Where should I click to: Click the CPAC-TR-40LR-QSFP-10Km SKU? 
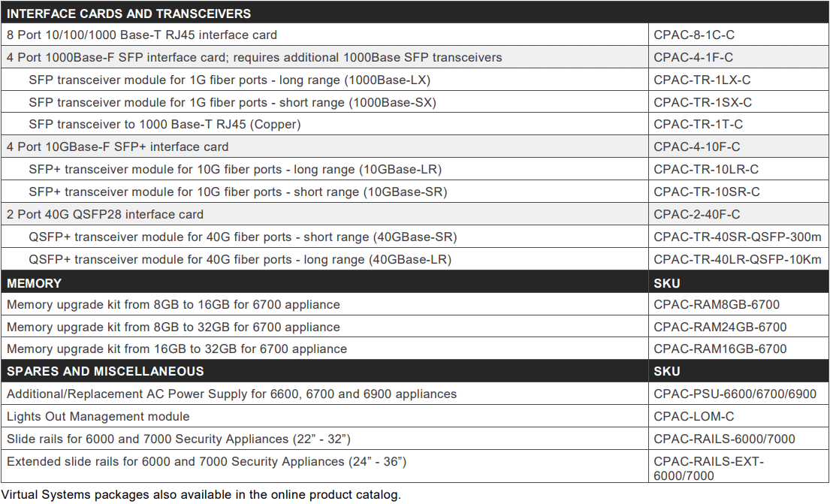coord(738,259)
